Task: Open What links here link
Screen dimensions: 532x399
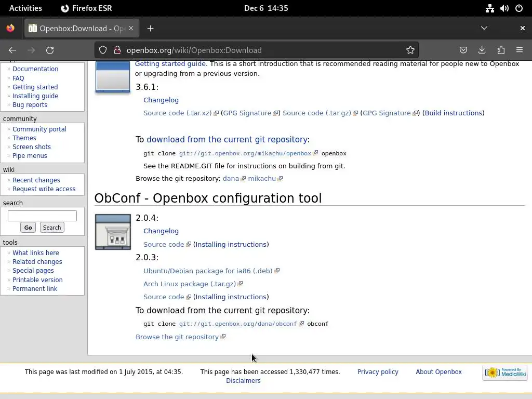Action: 36,253
